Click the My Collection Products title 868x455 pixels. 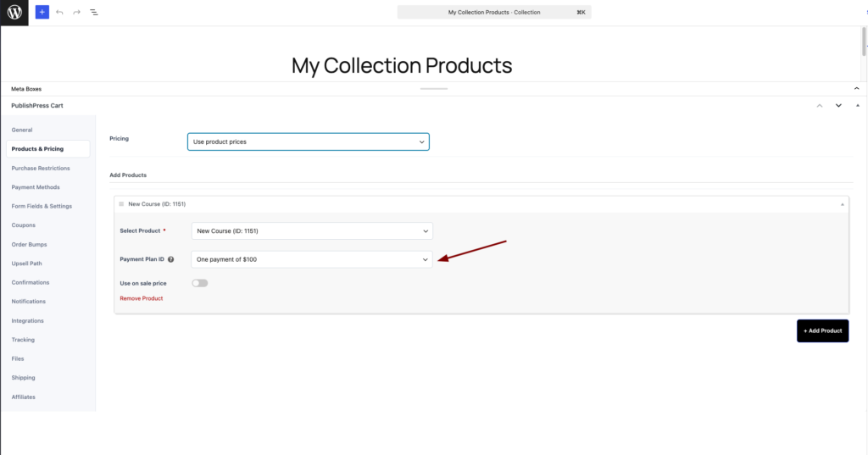pos(402,65)
